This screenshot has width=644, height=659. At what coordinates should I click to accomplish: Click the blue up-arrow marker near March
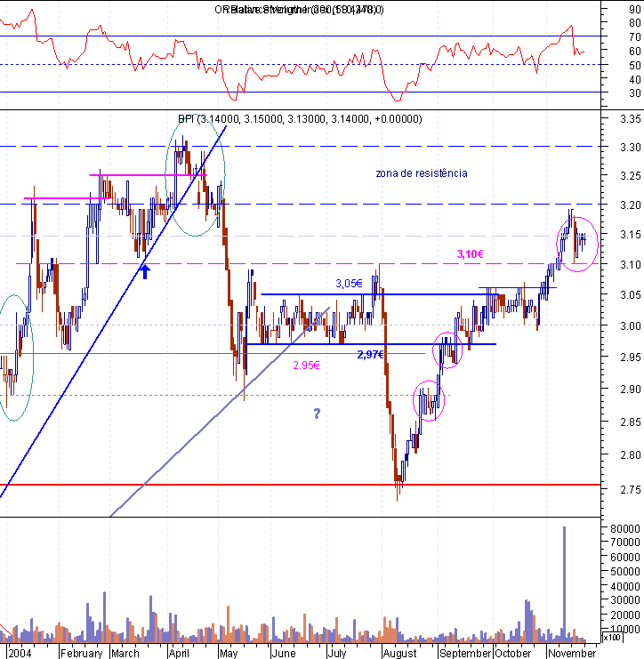click(x=145, y=271)
